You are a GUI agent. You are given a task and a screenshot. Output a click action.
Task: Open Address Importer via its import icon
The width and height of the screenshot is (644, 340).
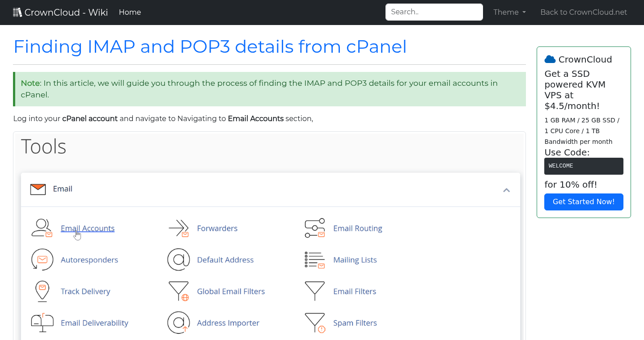[x=179, y=323]
